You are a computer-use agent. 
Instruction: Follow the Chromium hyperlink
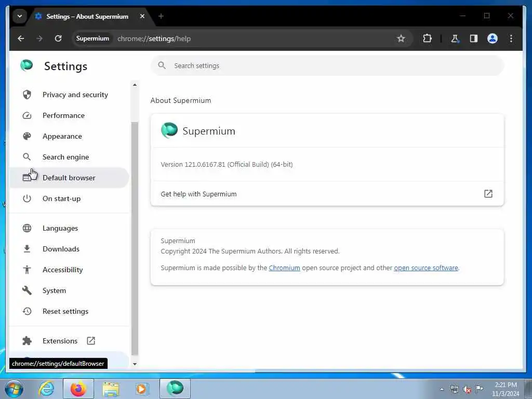[284, 268]
